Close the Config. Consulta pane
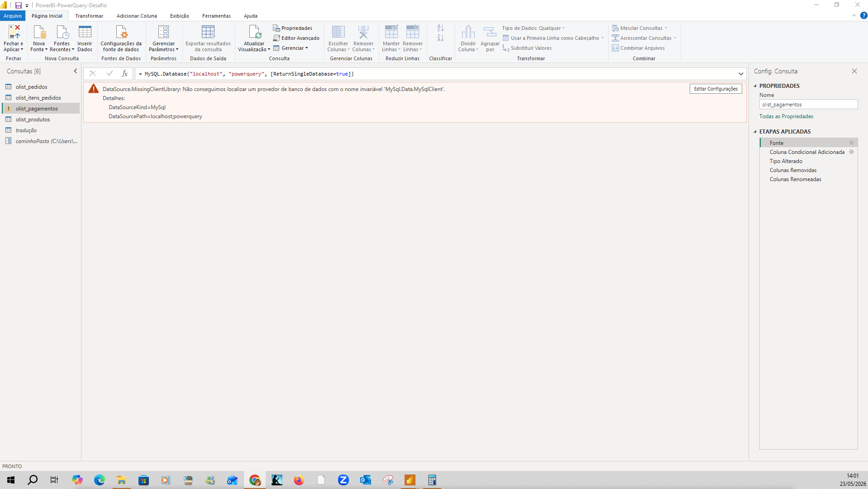The image size is (868, 489). [854, 71]
